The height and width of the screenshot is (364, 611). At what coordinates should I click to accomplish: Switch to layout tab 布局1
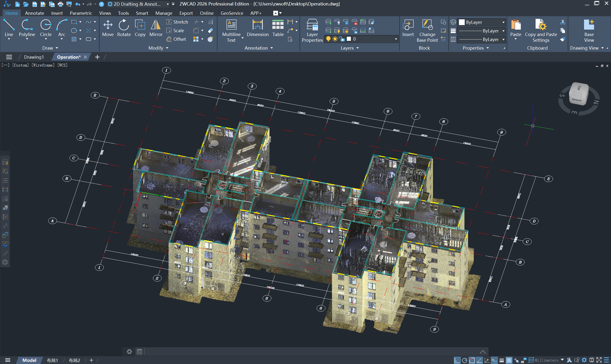click(x=52, y=360)
